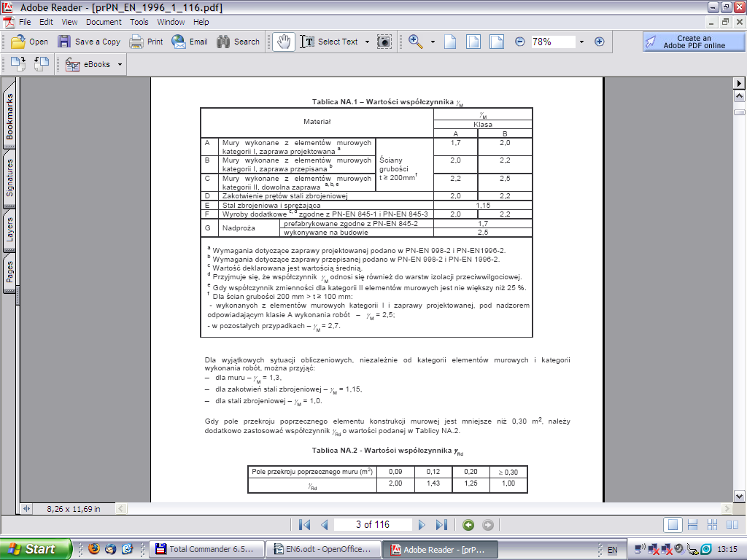Open the Edit menu
Screen dimensions: 747x560
[x=46, y=22]
